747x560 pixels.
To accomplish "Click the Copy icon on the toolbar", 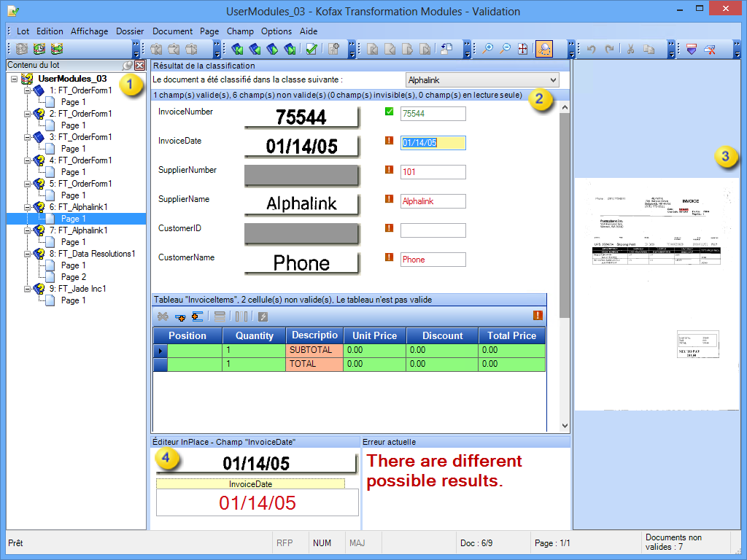I will [649, 48].
